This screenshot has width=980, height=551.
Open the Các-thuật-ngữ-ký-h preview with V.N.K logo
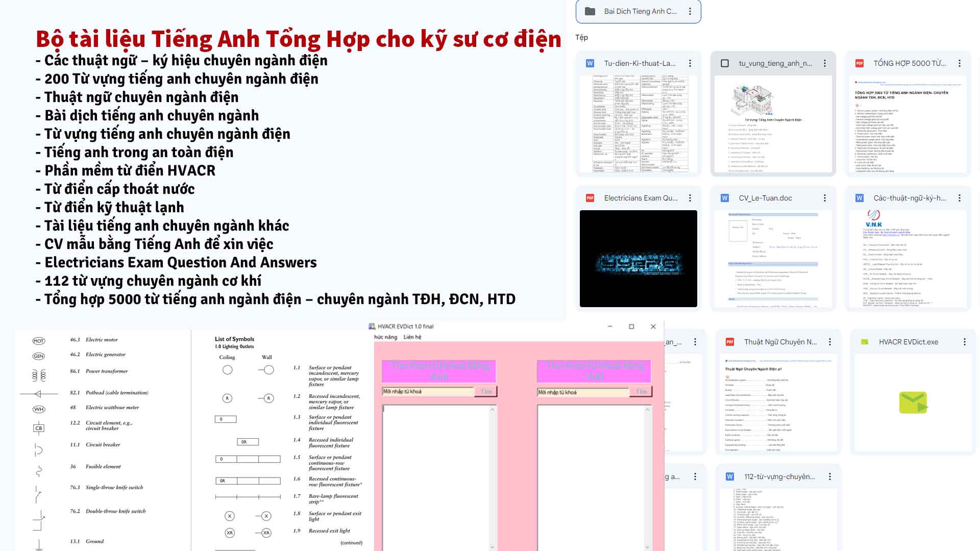coord(908,259)
